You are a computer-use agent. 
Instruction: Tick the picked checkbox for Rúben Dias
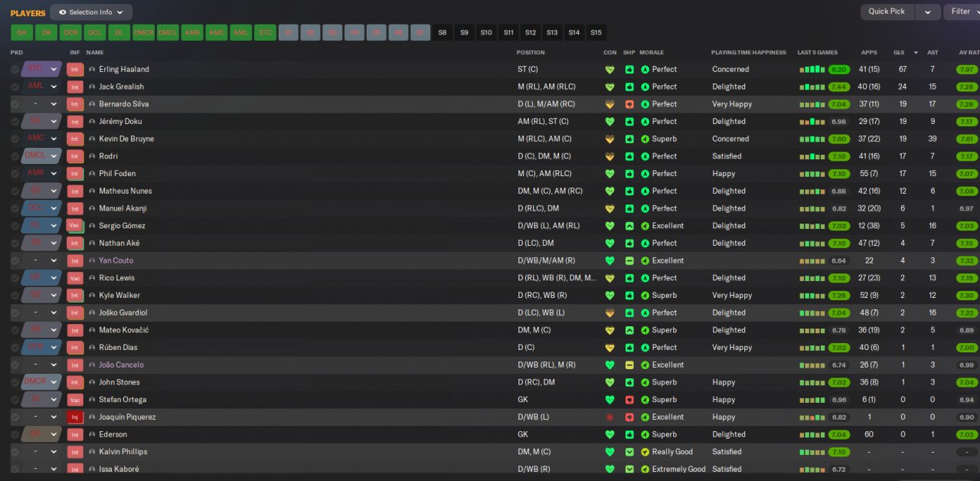15,348
